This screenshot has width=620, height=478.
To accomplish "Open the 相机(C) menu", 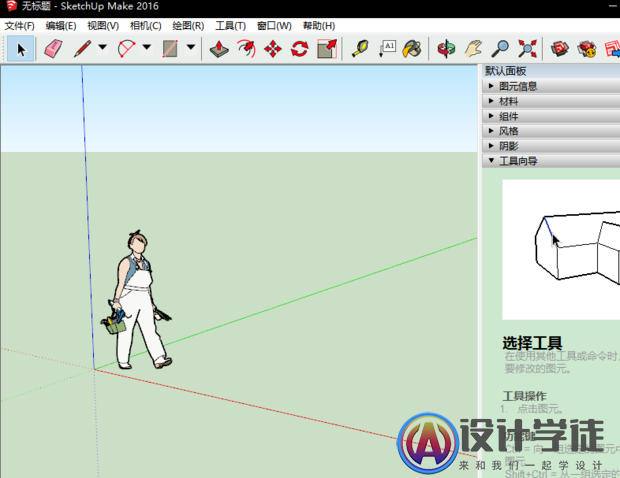I will [146, 26].
